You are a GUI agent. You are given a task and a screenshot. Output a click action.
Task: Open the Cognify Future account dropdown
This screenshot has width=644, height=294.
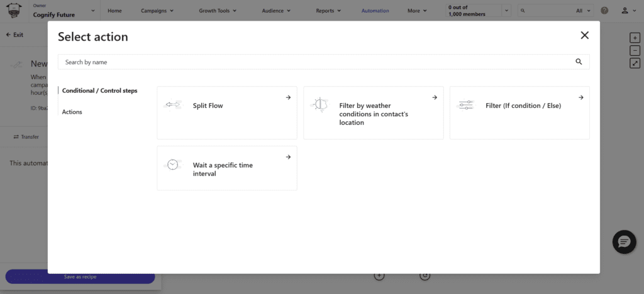(x=64, y=11)
